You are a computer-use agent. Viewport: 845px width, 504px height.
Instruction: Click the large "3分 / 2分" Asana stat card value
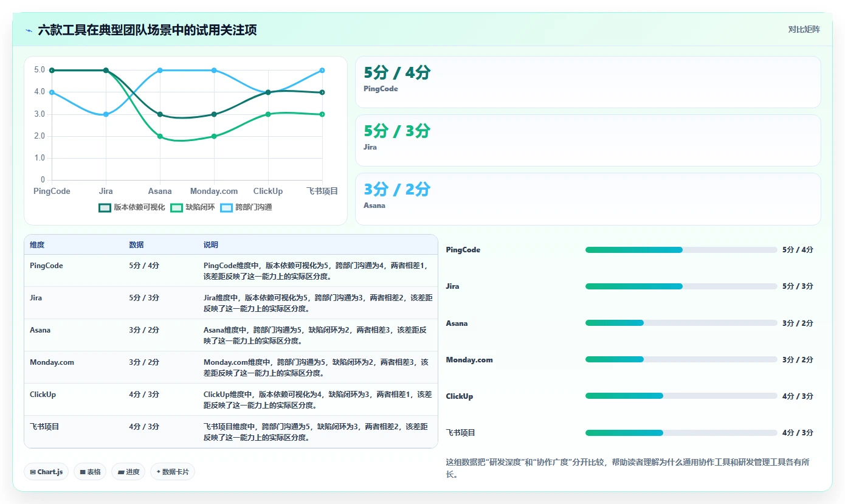pos(397,189)
